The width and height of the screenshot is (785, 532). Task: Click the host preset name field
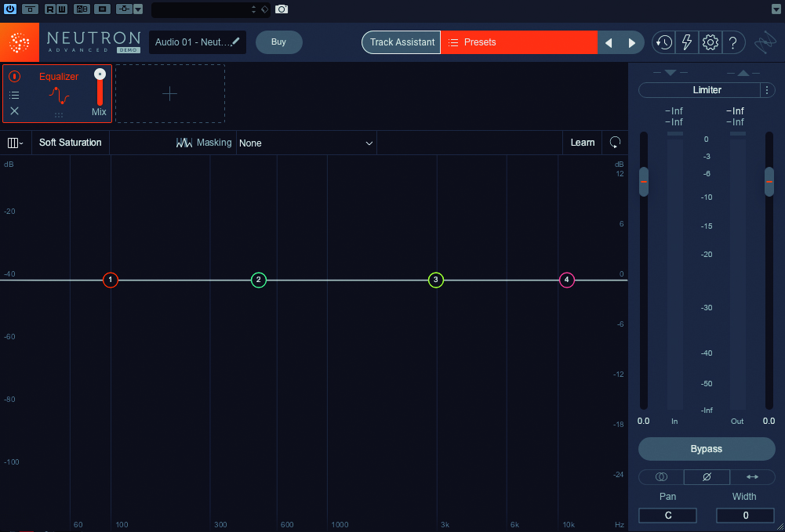pyautogui.click(x=200, y=9)
